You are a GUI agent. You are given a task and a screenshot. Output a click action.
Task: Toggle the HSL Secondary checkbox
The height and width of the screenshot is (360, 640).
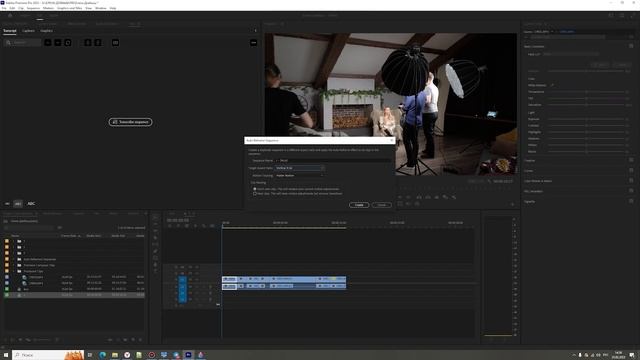(631, 191)
